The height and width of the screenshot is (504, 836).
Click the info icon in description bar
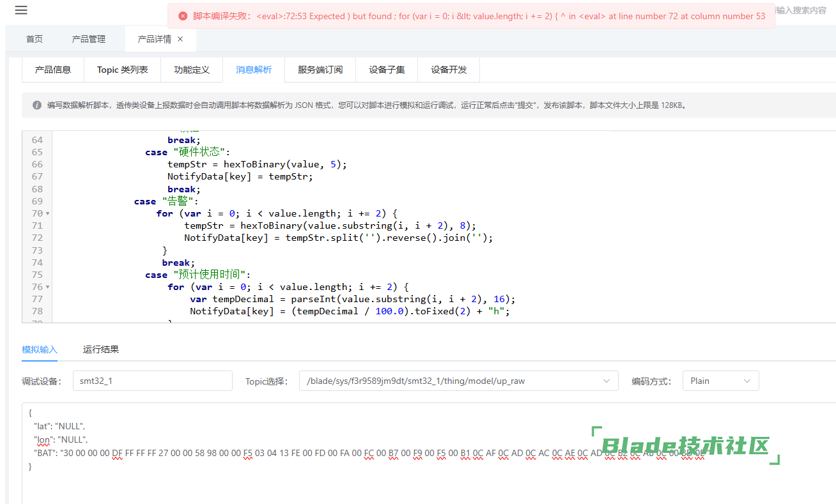pyautogui.click(x=37, y=105)
